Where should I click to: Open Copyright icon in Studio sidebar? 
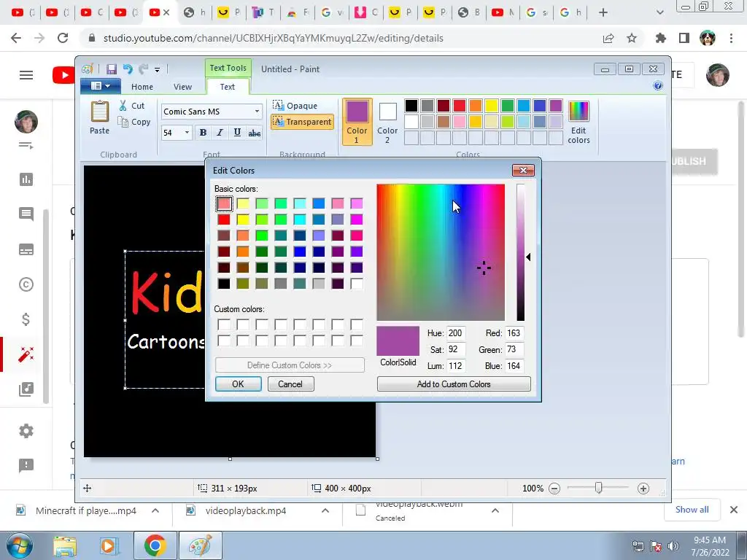coord(26,284)
